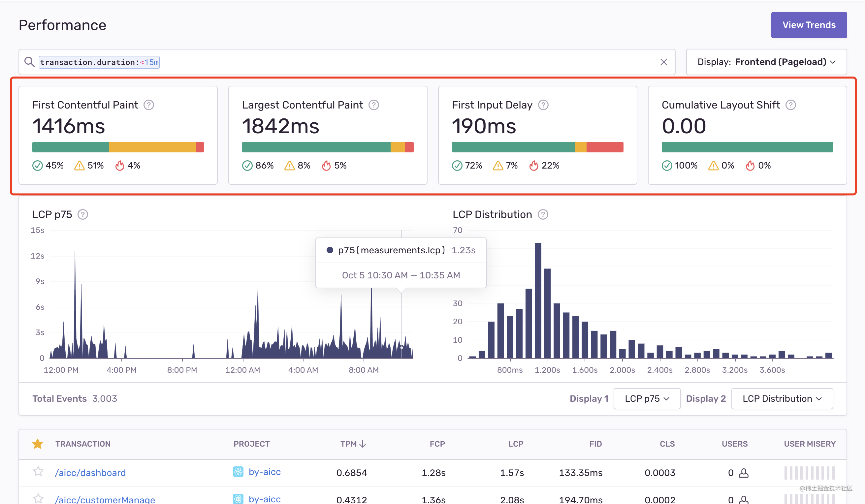The width and height of the screenshot is (865, 504).
Task: Sort table by USER MISERY column header
Action: (809, 444)
